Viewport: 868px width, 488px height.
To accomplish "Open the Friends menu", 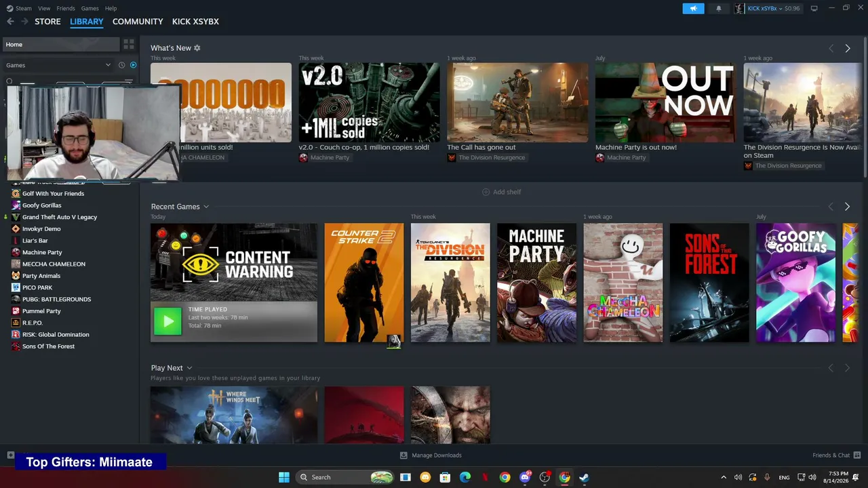I will 66,8.
